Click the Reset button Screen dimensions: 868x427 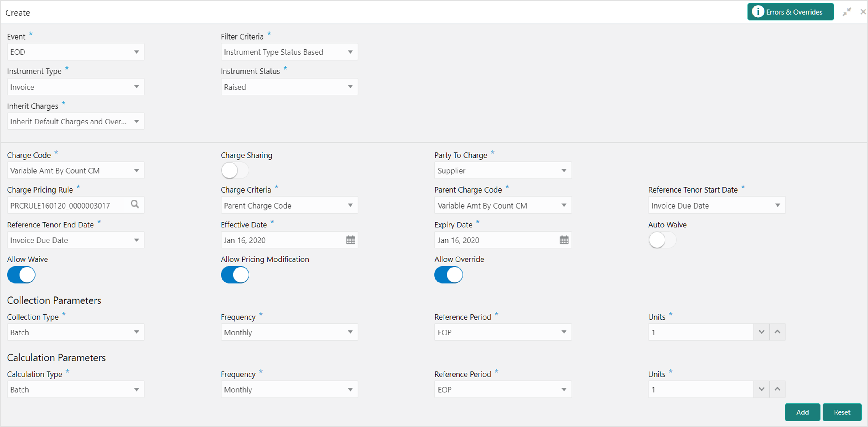pyautogui.click(x=842, y=412)
